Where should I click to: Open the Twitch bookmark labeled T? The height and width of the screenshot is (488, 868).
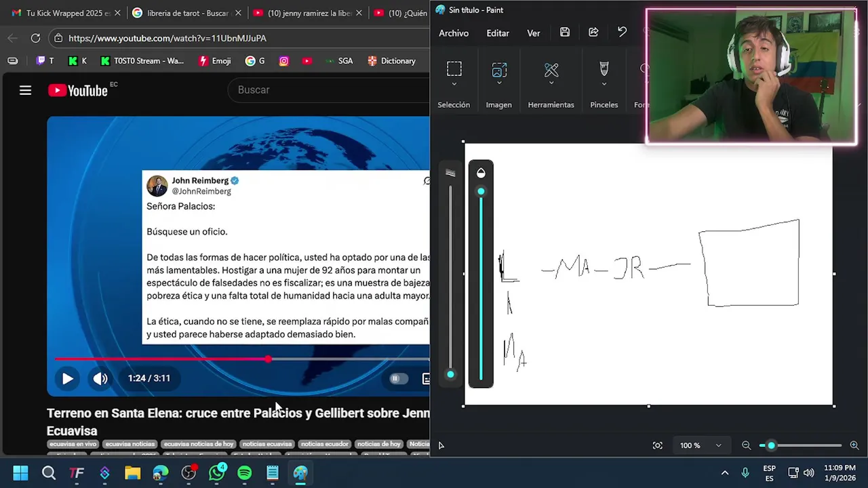45,61
